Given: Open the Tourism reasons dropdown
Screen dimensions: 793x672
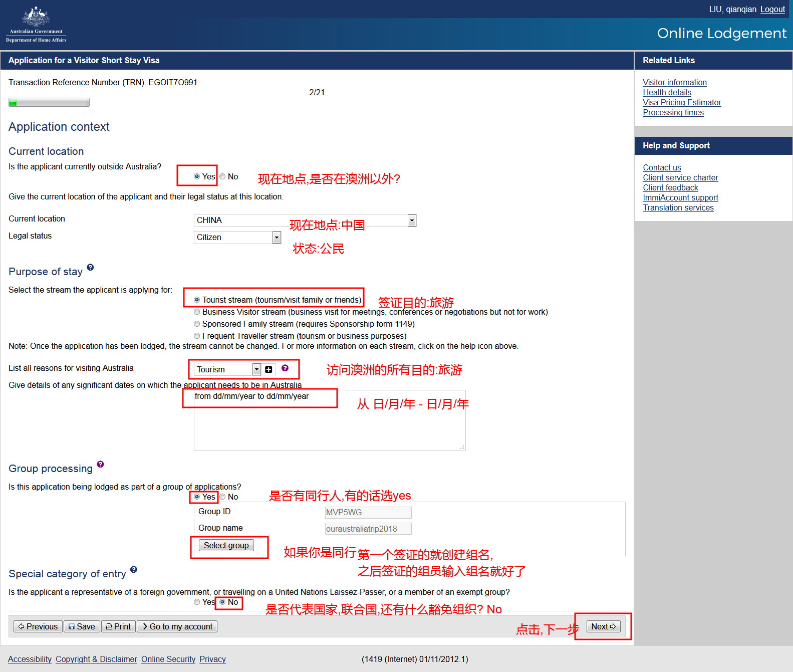Looking at the screenshot, I should tap(256, 369).
